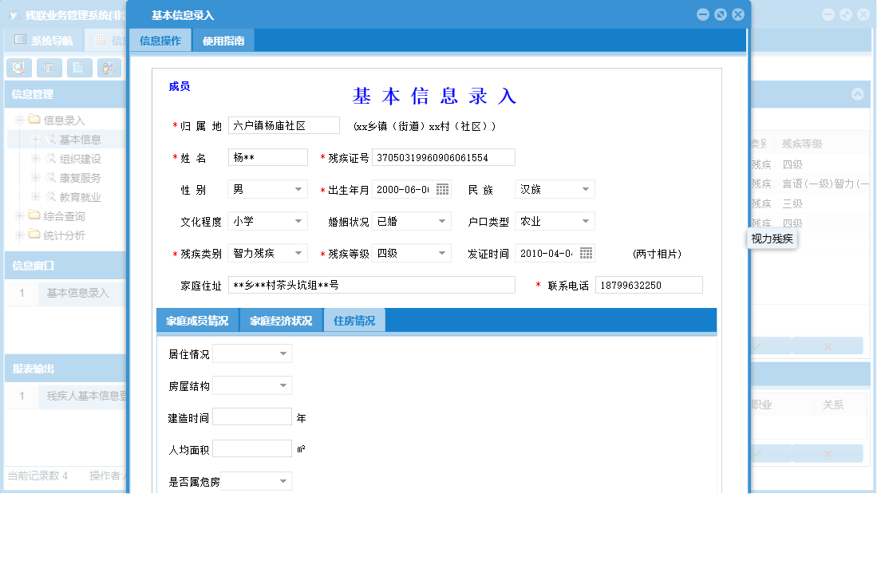Expand the 基本信息 tree node

coord(35,139)
